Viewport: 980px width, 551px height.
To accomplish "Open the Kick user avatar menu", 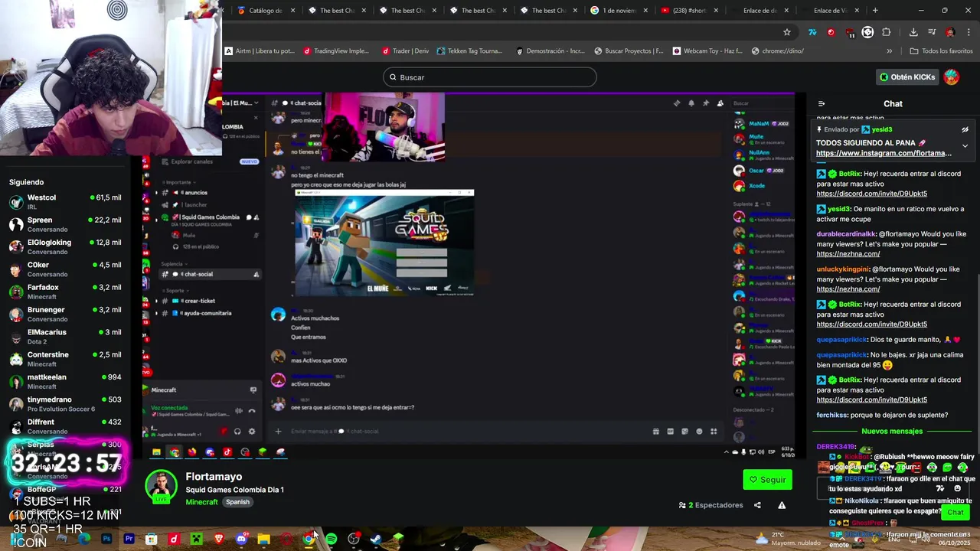I will click(x=951, y=77).
